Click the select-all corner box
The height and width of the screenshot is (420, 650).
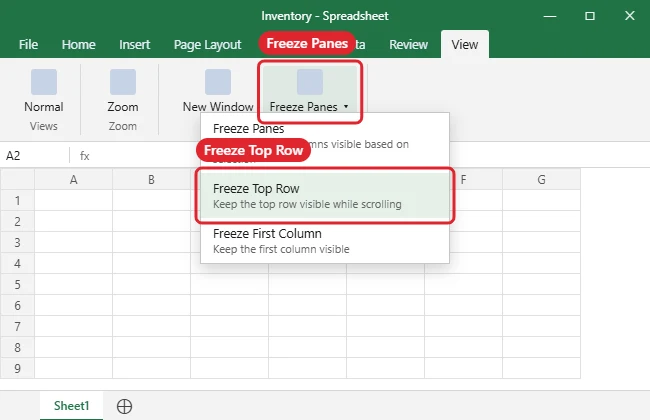17,180
